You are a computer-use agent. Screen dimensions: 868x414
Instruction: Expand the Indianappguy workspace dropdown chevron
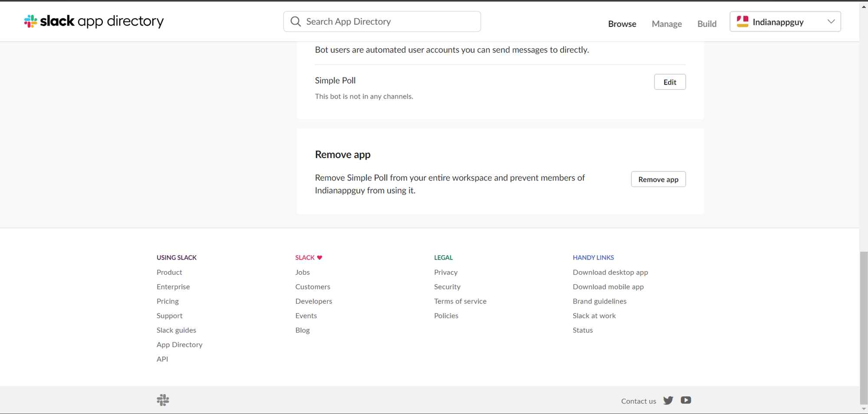click(831, 22)
